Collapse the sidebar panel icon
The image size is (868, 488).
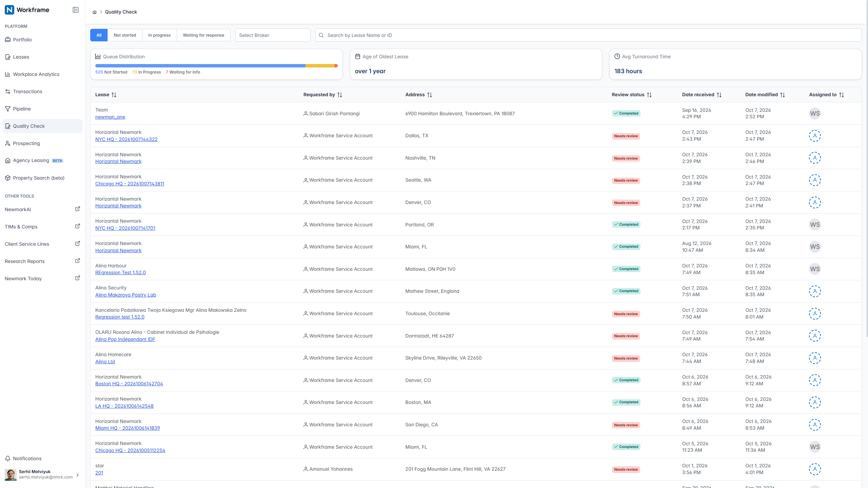point(76,10)
